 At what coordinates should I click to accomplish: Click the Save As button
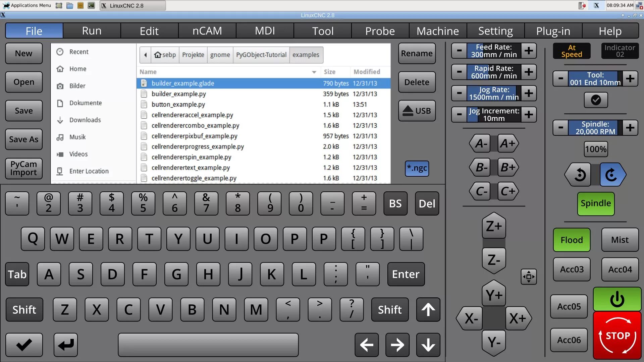pyautogui.click(x=23, y=139)
